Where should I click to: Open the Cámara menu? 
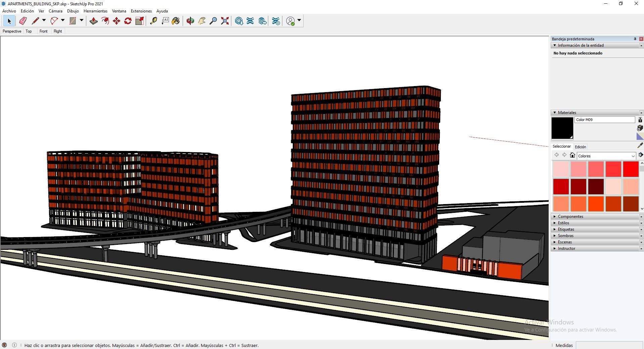point(55,11)
